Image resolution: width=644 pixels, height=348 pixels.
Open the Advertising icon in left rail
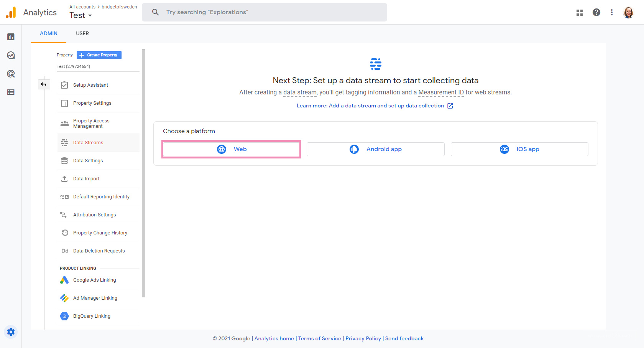click(11, 74)
